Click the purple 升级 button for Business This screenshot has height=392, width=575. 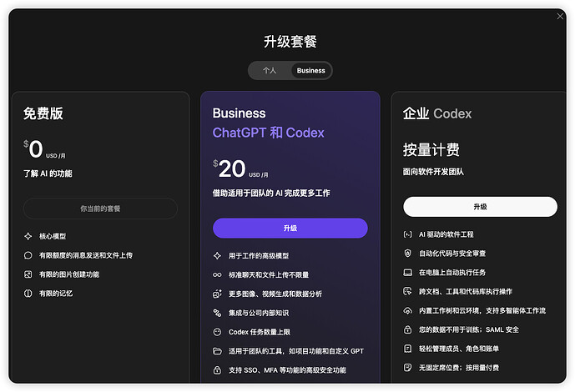[x=290, y=228]
